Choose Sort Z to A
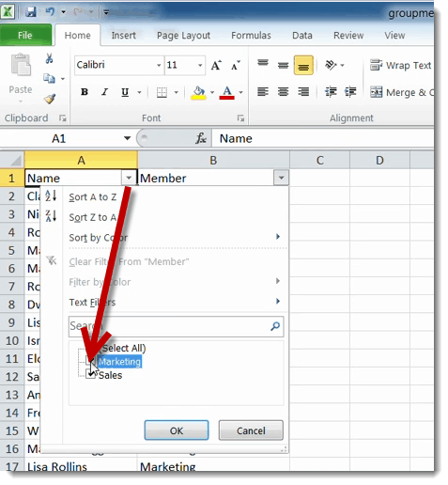This screenshot has width=448, height=485. 93,217
